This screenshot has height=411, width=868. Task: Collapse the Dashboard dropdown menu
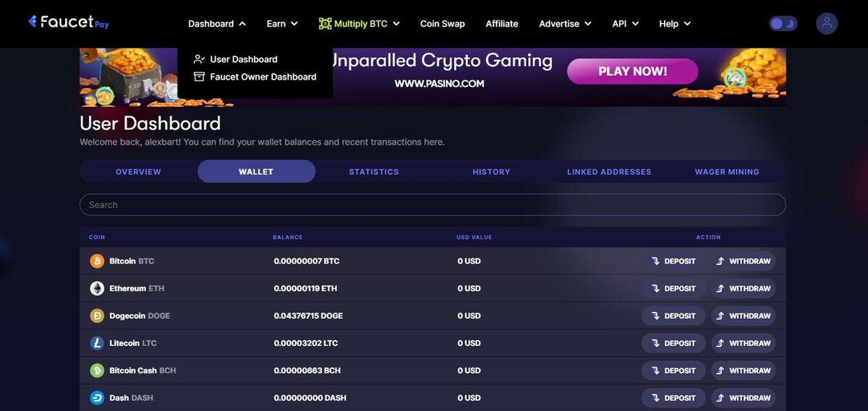point(217,24)
